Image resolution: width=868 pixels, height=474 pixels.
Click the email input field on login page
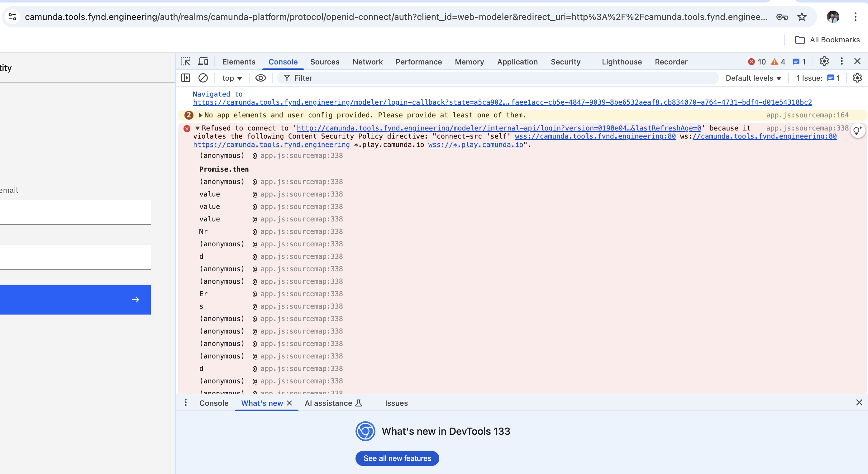(75, 212)
